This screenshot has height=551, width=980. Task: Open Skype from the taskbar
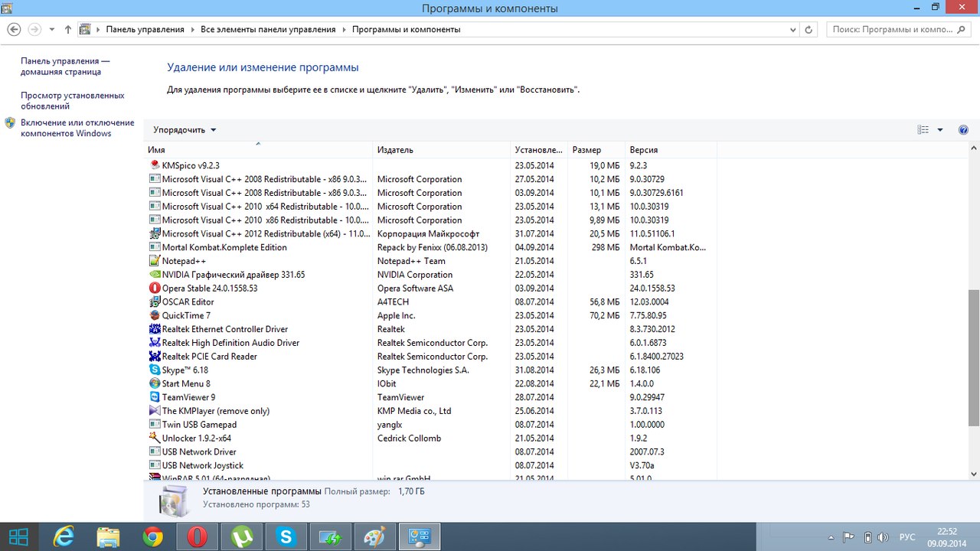coord(286,537)
